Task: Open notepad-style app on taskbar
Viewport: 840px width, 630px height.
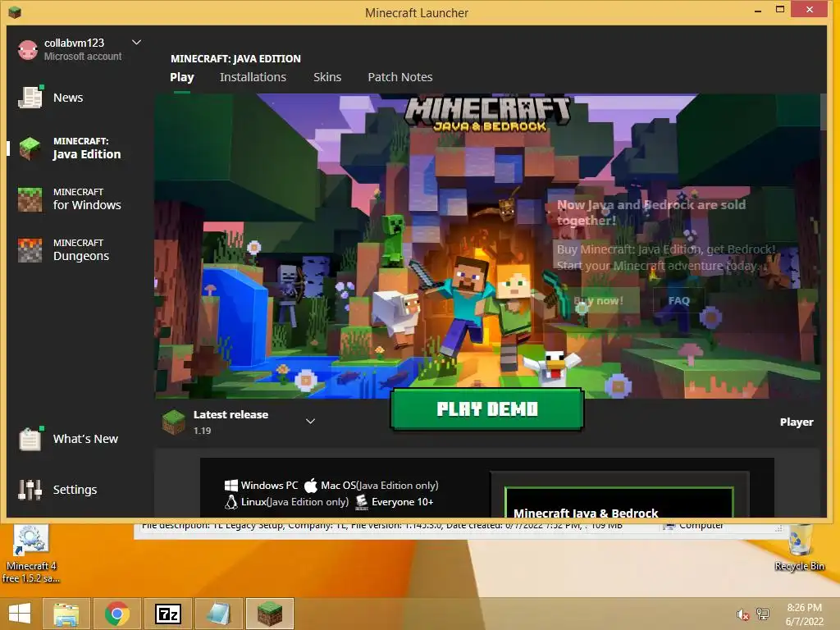Action: 218,614
